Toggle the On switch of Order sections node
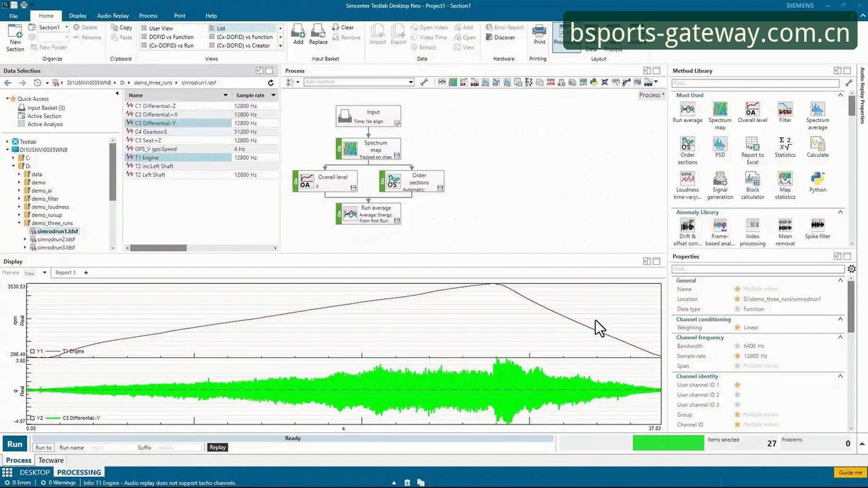Image resolution: width=868 pixels, height=488 pixels. (382, 181)
